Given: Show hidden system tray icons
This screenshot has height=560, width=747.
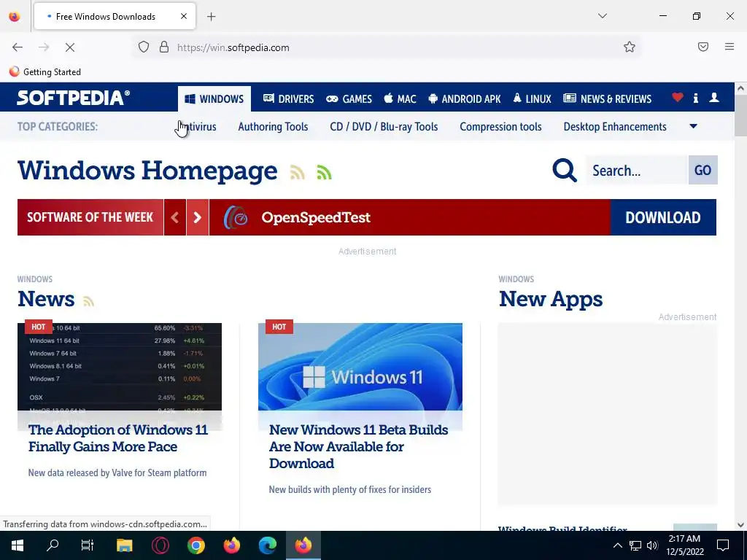Looking at the screenshot, I should tap(617, 545).
